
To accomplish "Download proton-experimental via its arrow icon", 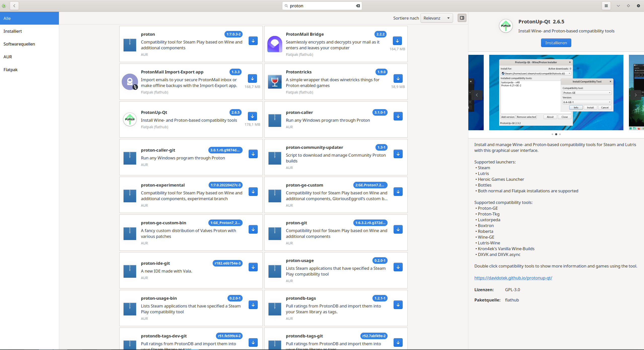I will [253, 192].
